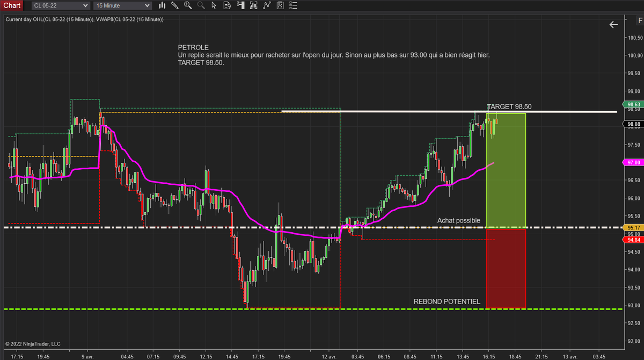Screen dimensions: 644x360
Task: Click the zoom out magnifier icon
Action: (201, 5)
